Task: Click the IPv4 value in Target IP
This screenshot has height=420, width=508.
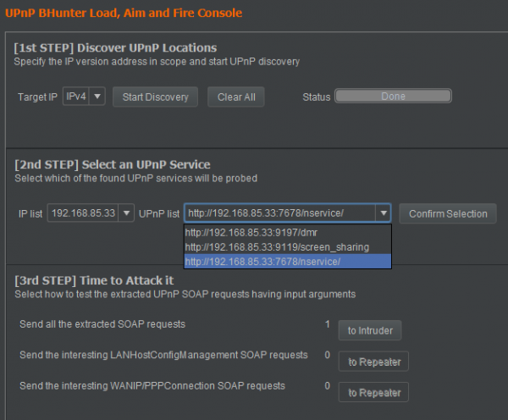Action: (x=76, y=97)
